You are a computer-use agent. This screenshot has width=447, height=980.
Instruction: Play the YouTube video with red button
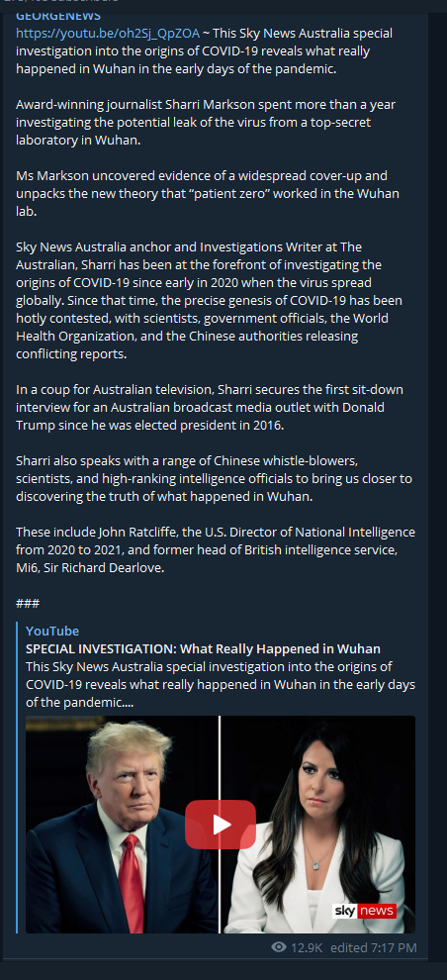(x=221, y=825)
